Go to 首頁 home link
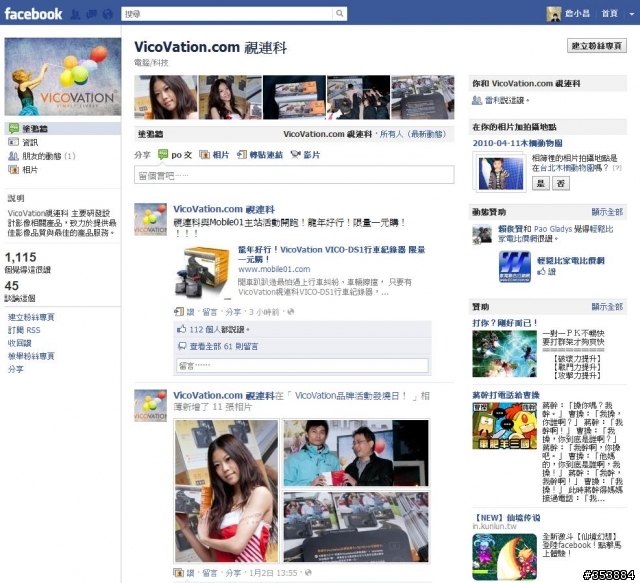 pos(609,13)
